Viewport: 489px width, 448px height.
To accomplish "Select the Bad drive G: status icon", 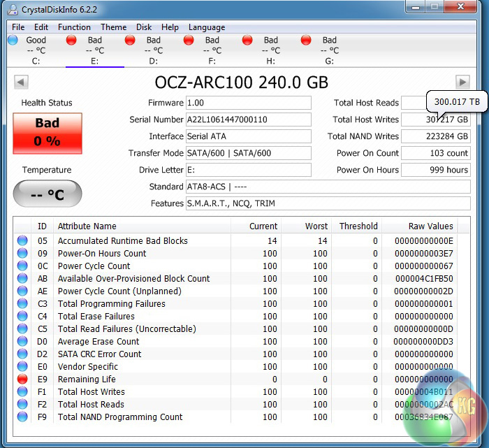I will pos(306,41).
